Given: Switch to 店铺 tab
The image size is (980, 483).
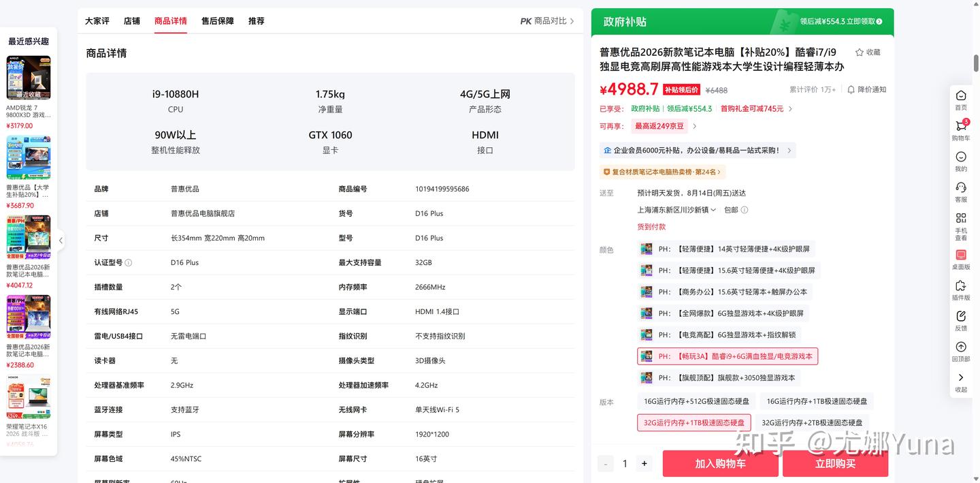Looking at the screenshot, I should [x=132, y=21].
